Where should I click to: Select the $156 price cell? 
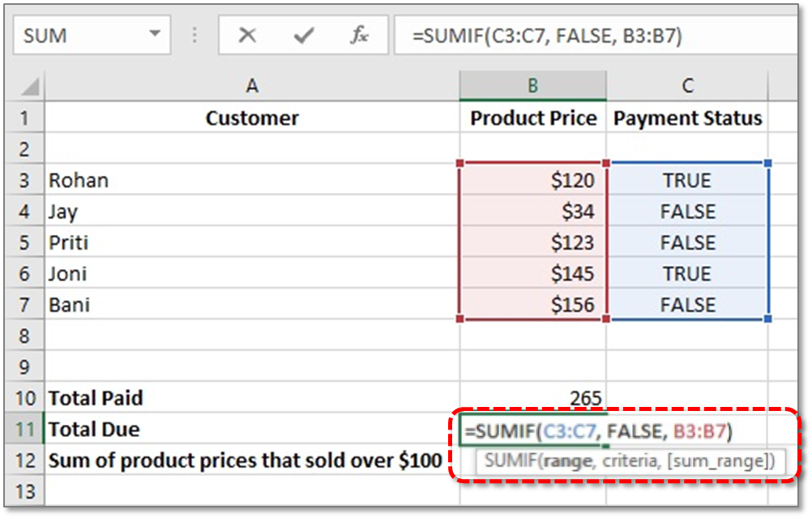pyautogui.click(x=532, y=305)
